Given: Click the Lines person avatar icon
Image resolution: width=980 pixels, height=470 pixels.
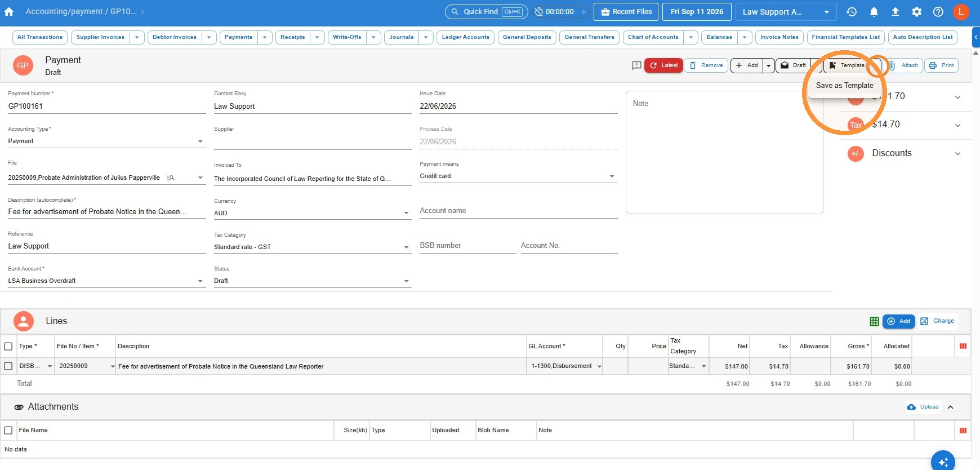Looking at the screenshot, I should point(23,321).
